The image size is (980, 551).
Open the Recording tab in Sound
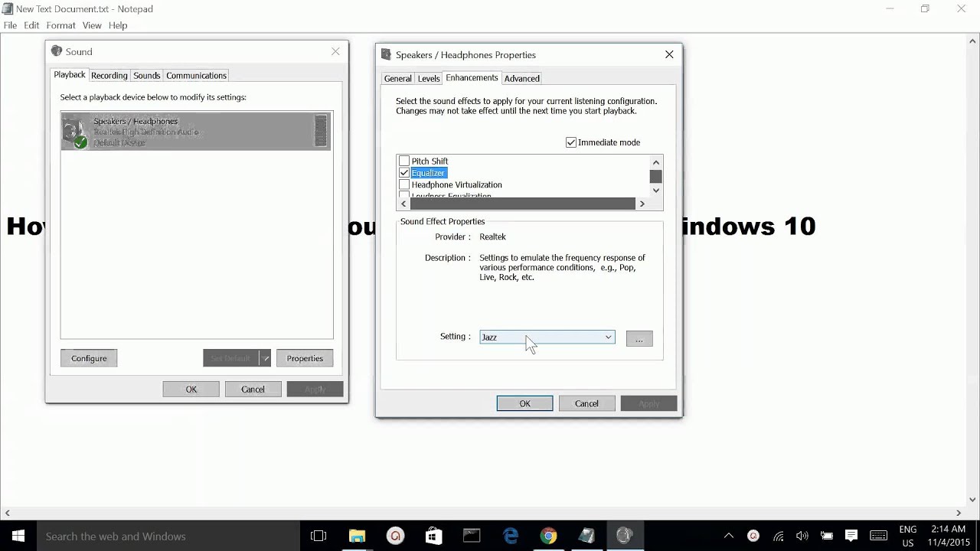(109, 75)
